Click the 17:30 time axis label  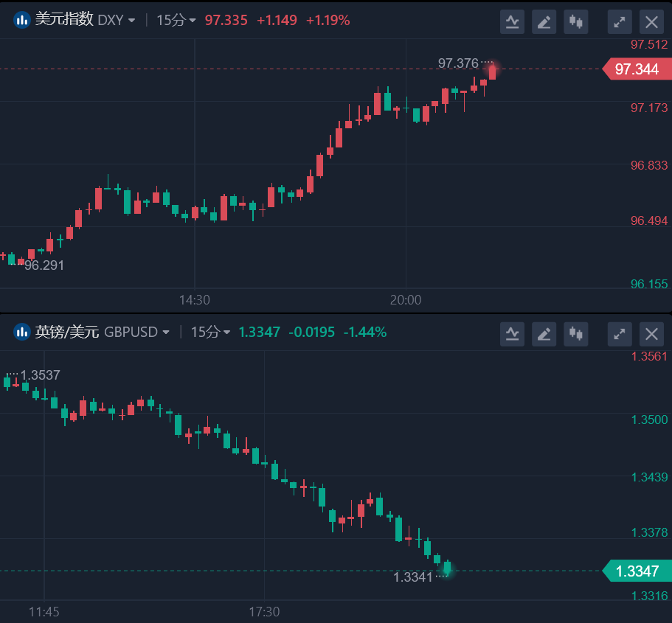pyautogui.click(x=264, y=612)
